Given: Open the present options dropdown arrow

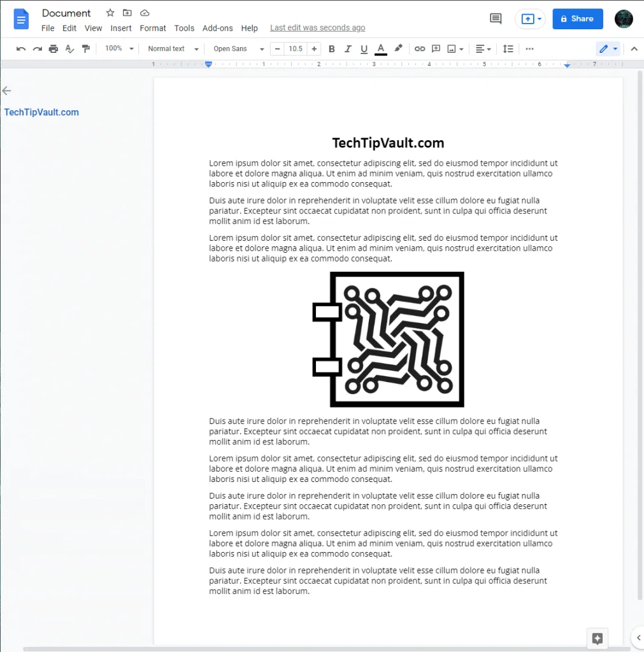Looking at the screenshot, I should 539,18.
